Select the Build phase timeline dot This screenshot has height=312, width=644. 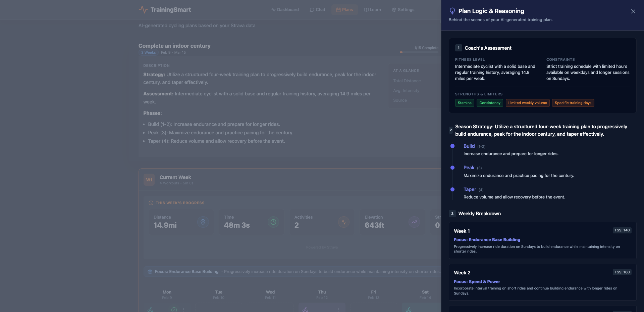[x=452, y=146]
